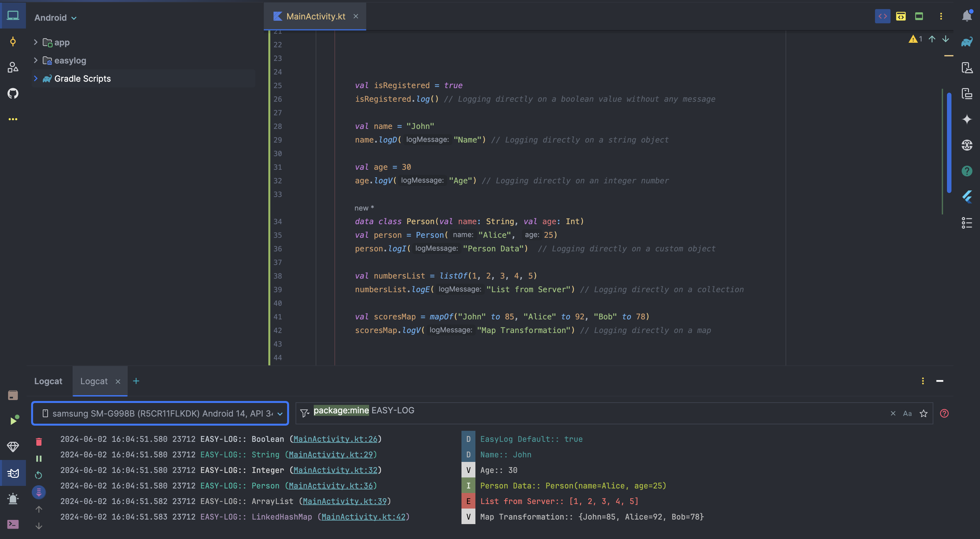
Task: Select the Logcat cat icon in sidebar
Action: tap(13, 473)
